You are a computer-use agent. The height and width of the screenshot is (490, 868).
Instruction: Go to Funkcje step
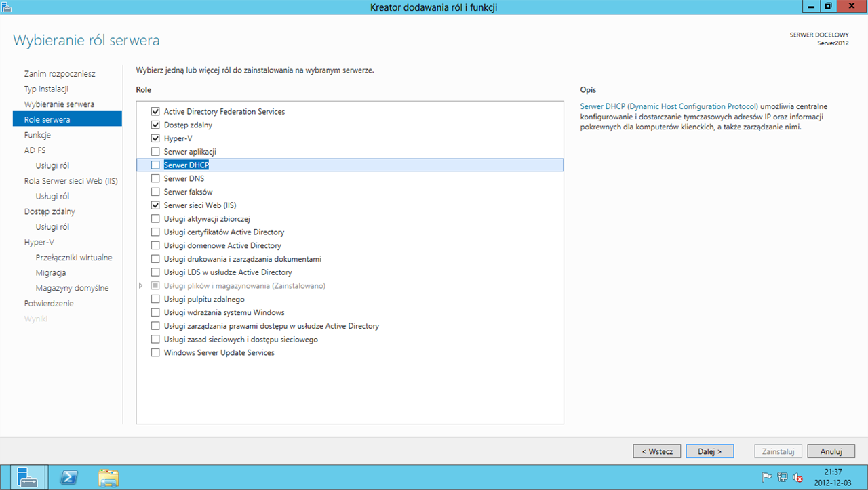pyautogui.click(x=37, y=135)
